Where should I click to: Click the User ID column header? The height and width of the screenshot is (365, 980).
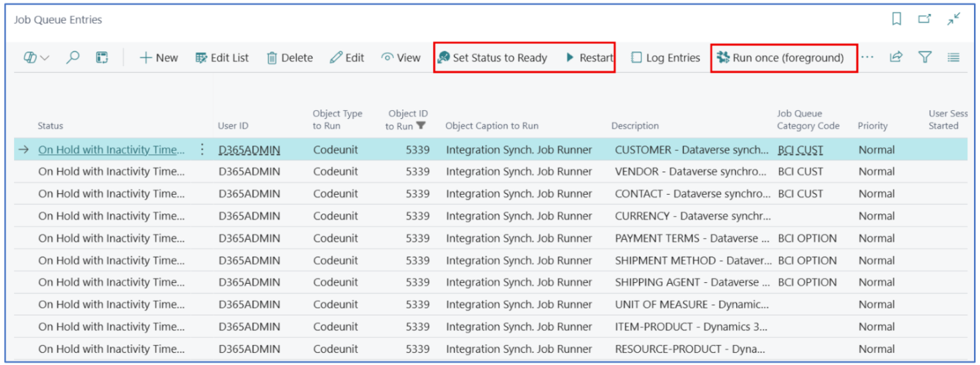(233, 126)
